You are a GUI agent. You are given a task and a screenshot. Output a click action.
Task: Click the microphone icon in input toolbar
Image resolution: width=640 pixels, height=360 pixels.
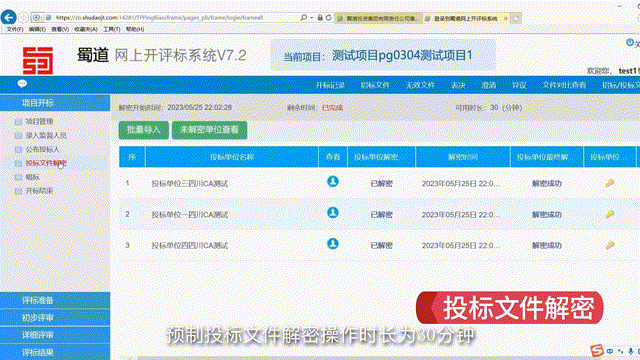[x=631, y=351]
